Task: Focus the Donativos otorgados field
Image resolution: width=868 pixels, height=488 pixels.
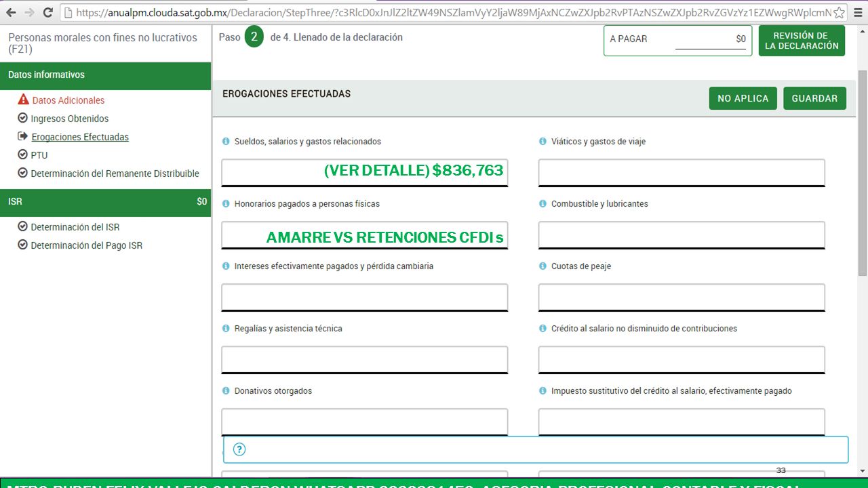Action: click(x=364, y=422)
